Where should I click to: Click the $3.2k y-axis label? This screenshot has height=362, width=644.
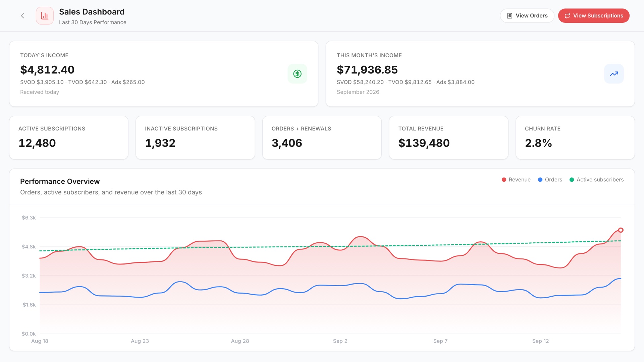point(29,276)
